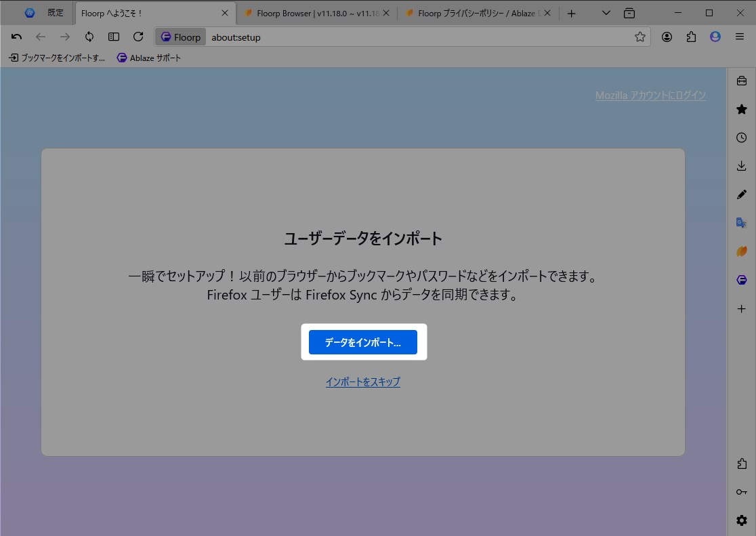
Task: Open the bookmarks sidebar panel
Action: 741,109
